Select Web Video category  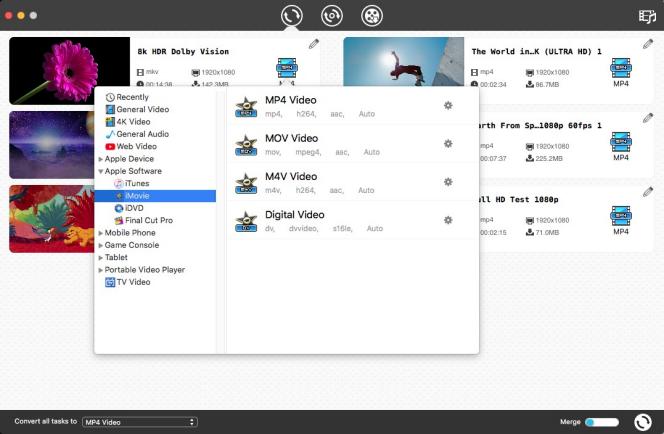click(138, 146)
